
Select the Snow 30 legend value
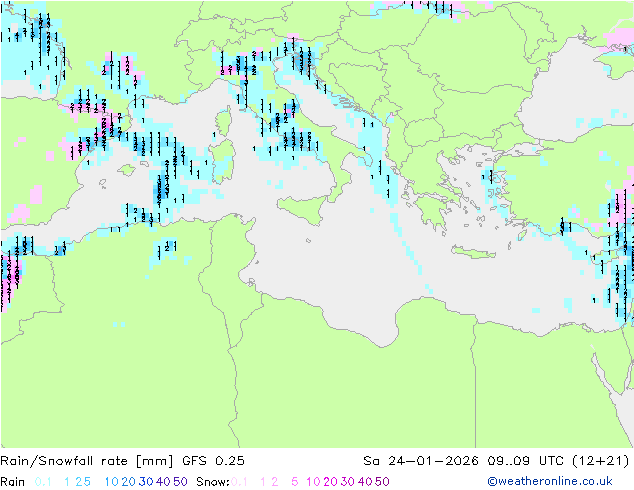[x=348, y=482]
